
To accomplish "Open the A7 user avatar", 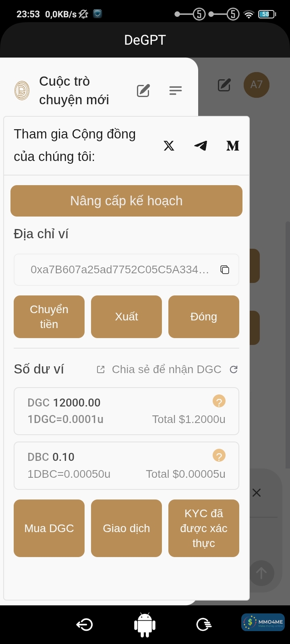I will click(x=256, y=85).
